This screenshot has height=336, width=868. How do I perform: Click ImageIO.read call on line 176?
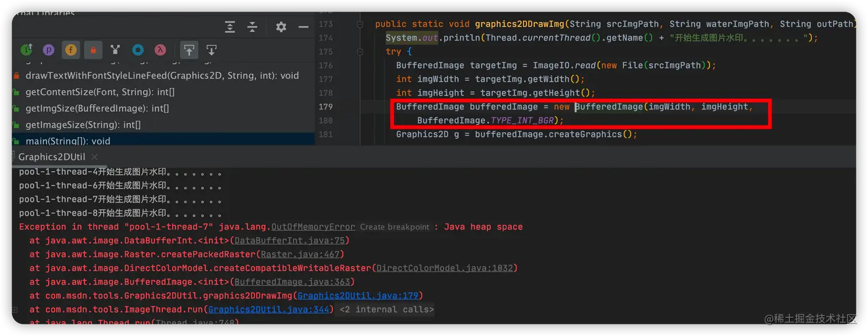[564, 65]
